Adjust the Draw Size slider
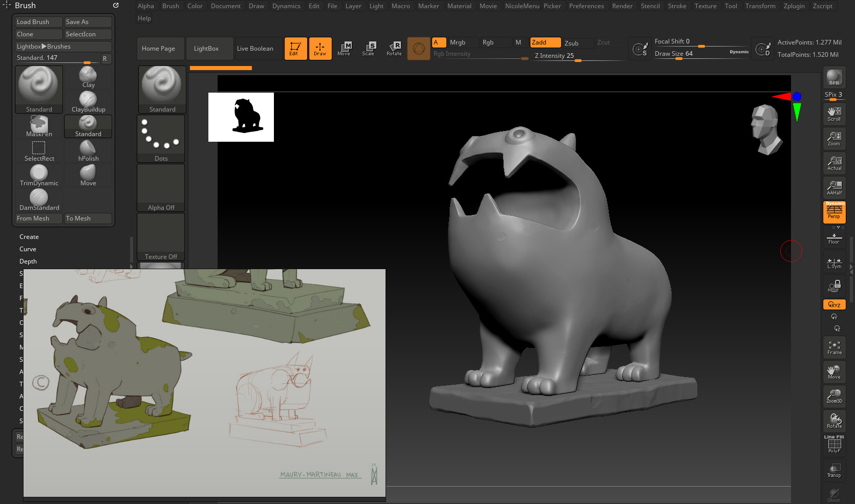Screen dimensions: 855x504 [701, 54]
